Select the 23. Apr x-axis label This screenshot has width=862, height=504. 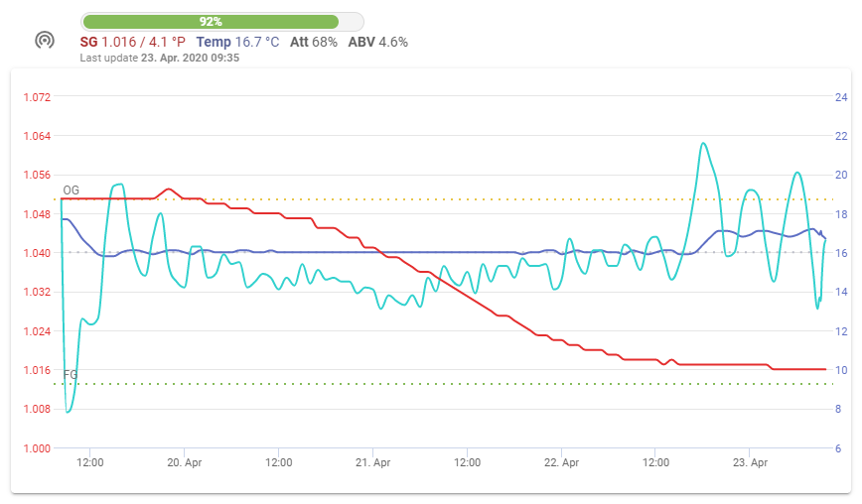click(751, 462)
